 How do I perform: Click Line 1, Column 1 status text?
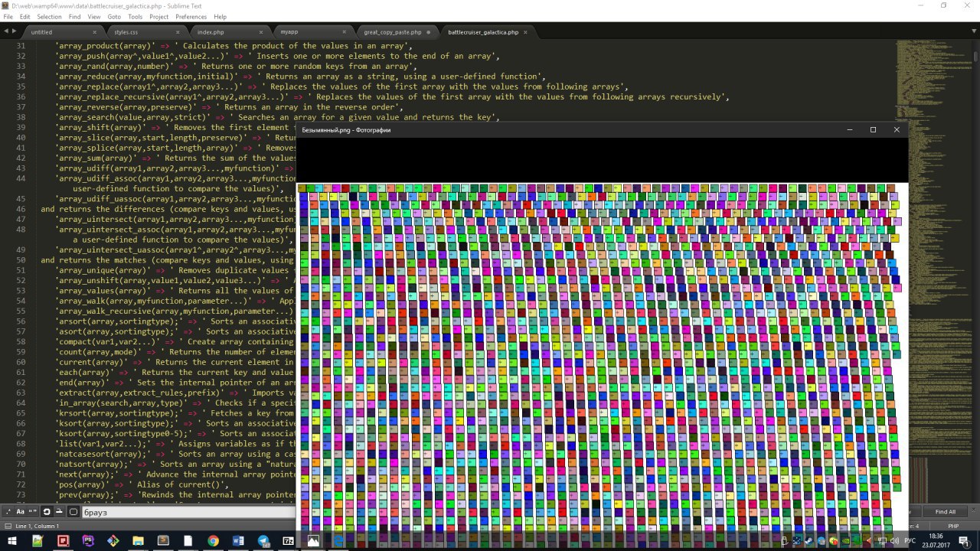pos(38,526)
